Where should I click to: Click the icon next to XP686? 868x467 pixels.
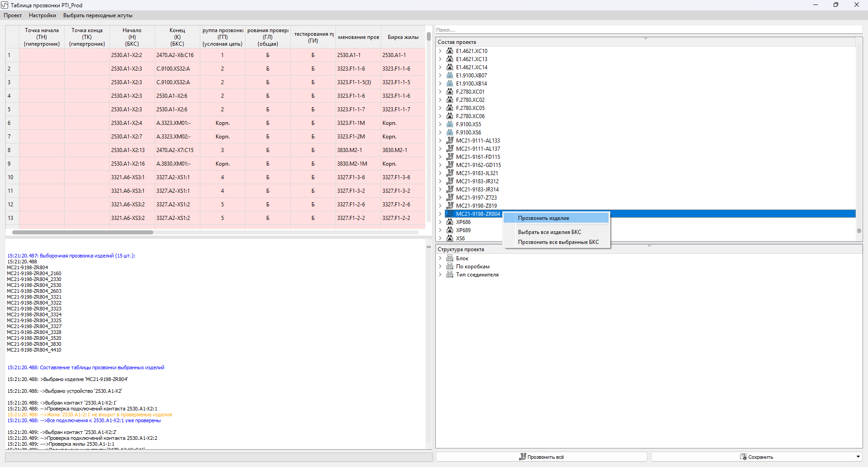pos(450,222)
